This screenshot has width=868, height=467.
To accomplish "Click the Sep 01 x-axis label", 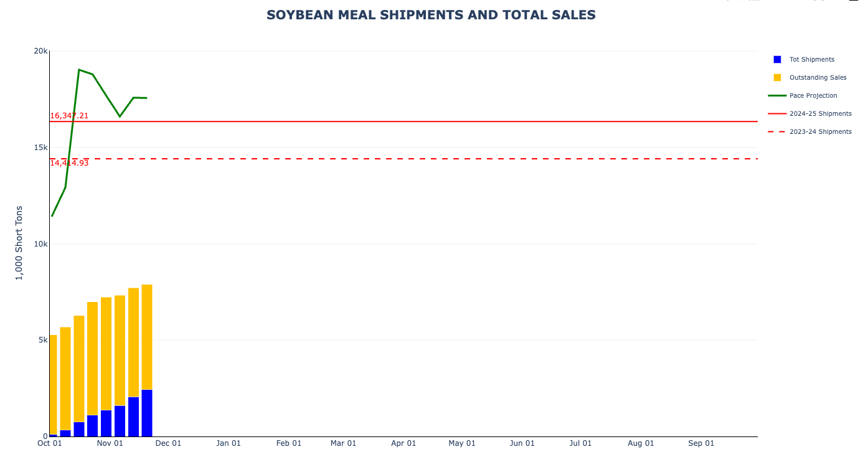I will [x=701, y=444].
